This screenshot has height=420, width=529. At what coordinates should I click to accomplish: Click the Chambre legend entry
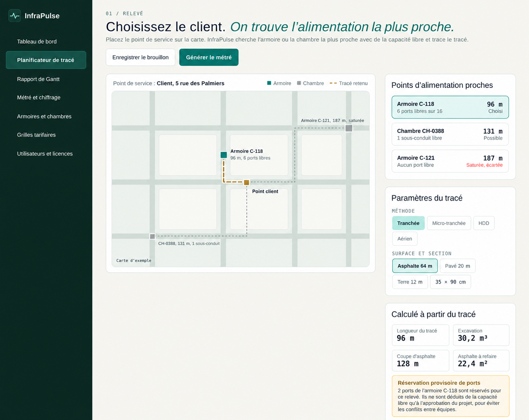click(x=310, y=83)
